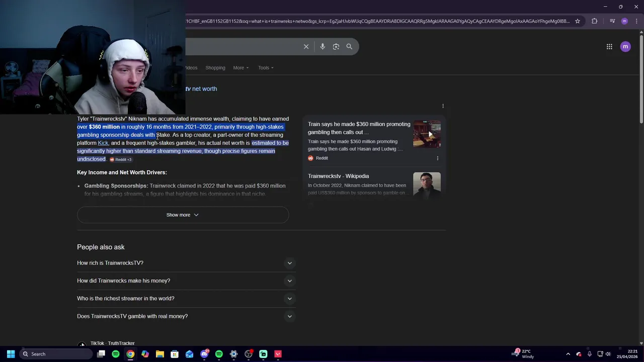Click the magnifier search submit icon
This screenshot has width=644, height=362.
point(349,47)
